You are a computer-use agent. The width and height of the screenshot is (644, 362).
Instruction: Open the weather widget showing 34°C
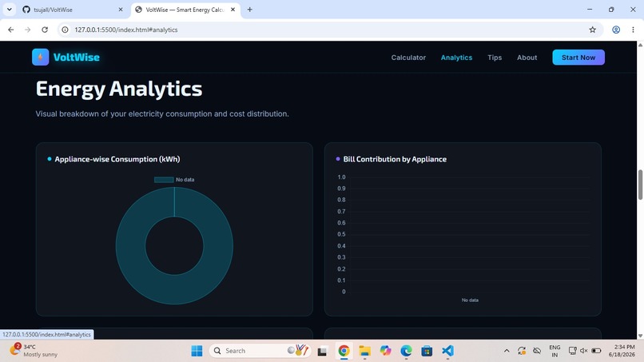[x=34, y=351]
